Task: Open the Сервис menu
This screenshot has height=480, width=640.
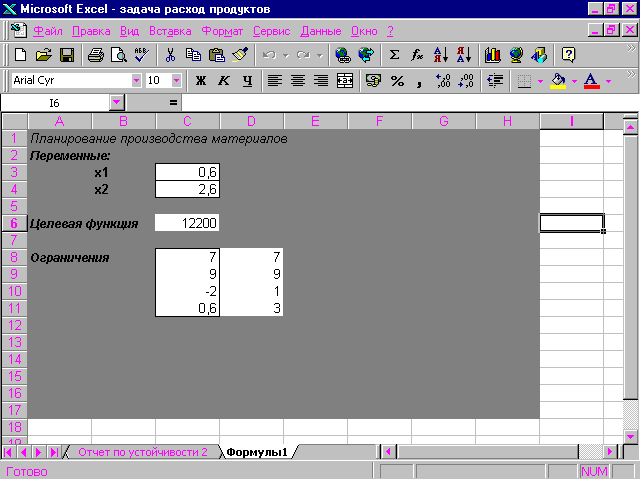Action: click(271, 31)
